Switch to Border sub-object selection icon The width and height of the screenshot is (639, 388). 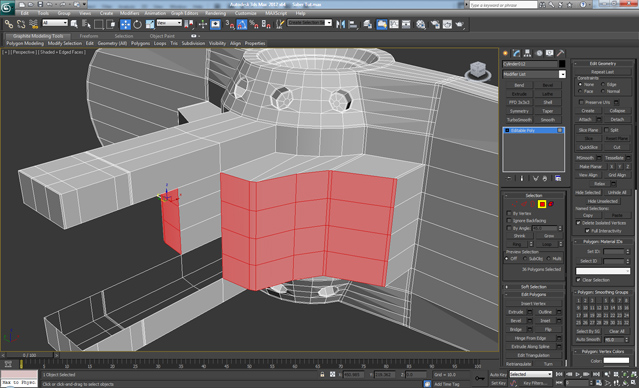(533, 204)
